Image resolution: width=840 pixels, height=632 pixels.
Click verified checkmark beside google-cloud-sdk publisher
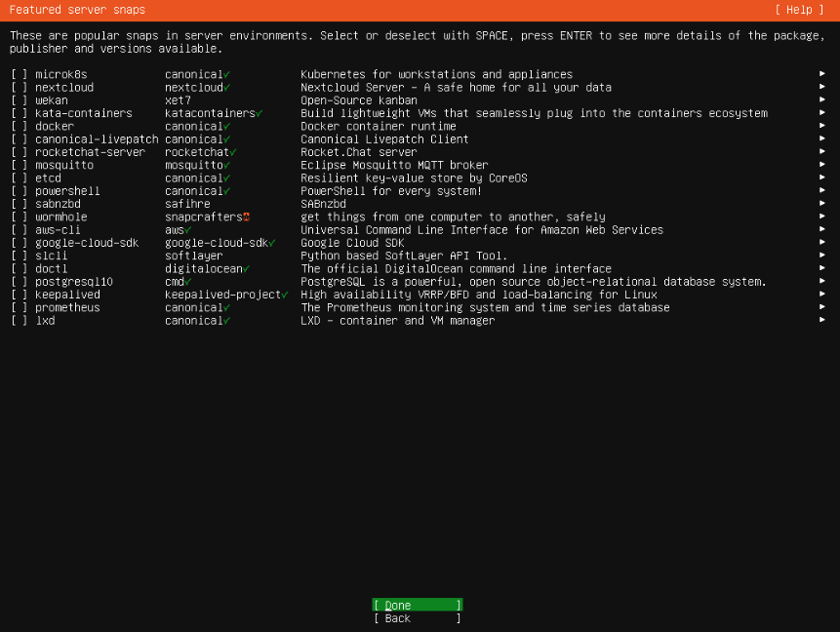click(x=271, y=243)
